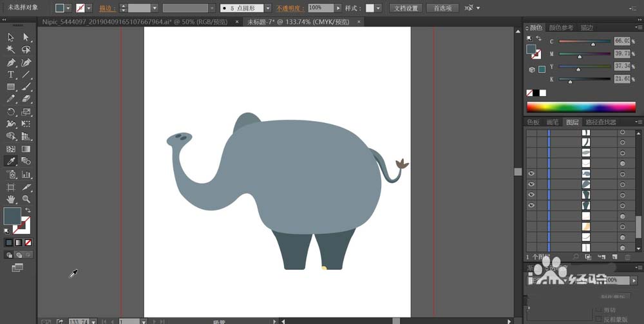The height and width of the screenshot is (324, 644).
Task: Select the Magic Wand tool
Action: [11, 50]
